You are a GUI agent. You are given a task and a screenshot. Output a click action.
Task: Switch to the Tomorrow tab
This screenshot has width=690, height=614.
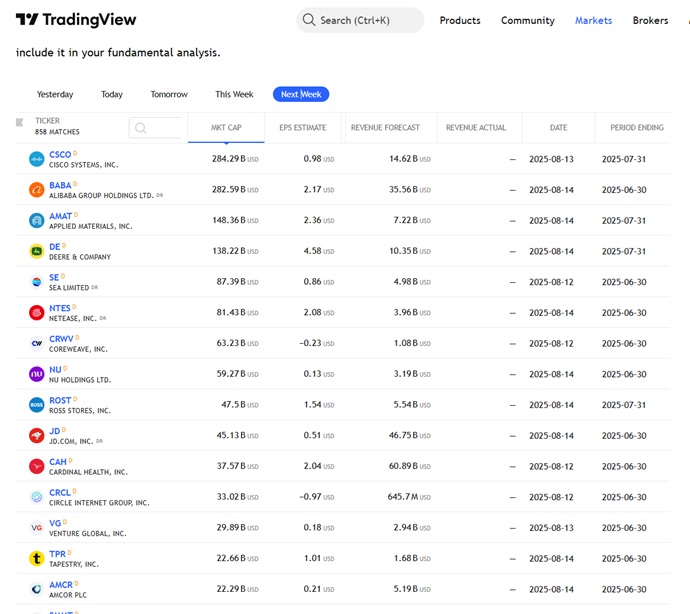pyautogui.click(x=169, y=94)
